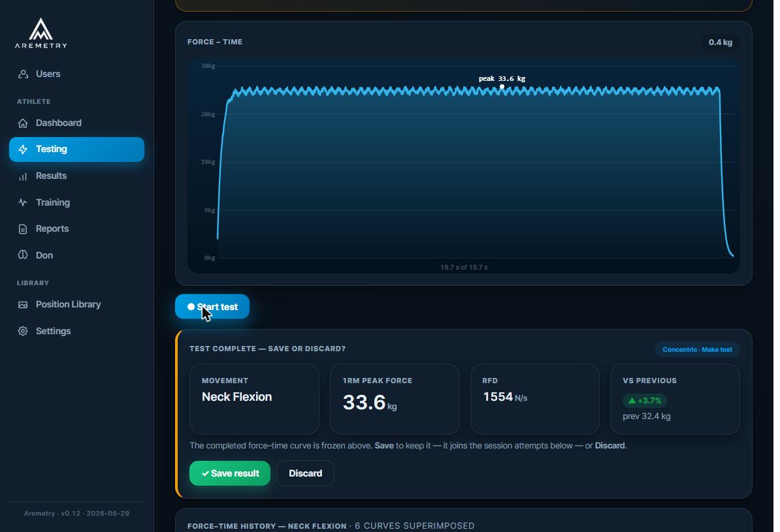This screenshot has height=532, width=780.
Task: Open Reports from sidebar
Action: click(76, 228)
